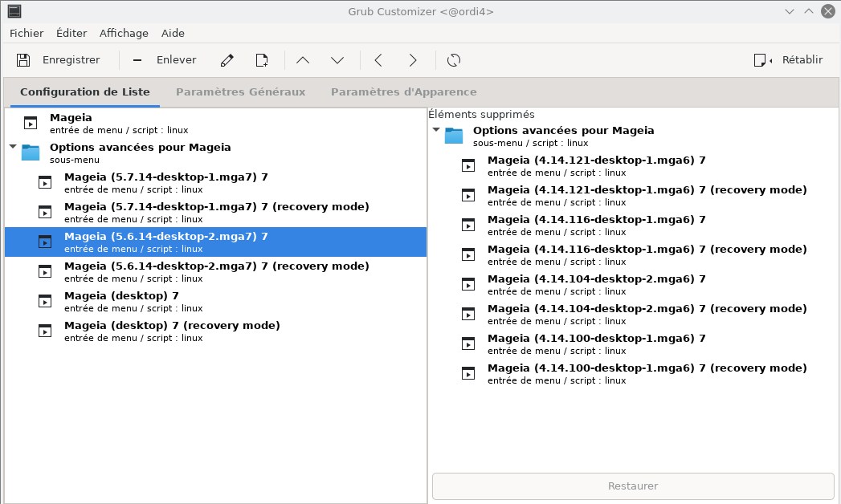The image size is (841, 504).
Task: Click the left arrow to remove from submenu
Action: click(378, 60)
